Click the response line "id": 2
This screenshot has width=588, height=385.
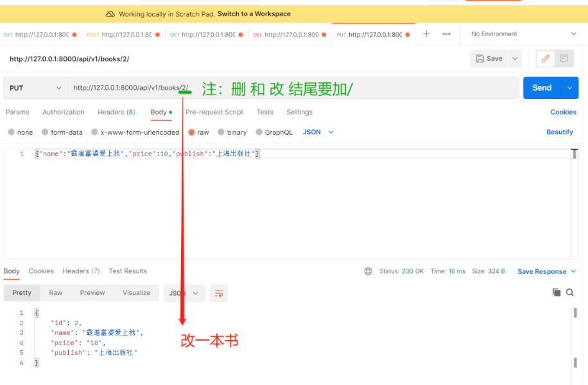(x=66, y=323)
